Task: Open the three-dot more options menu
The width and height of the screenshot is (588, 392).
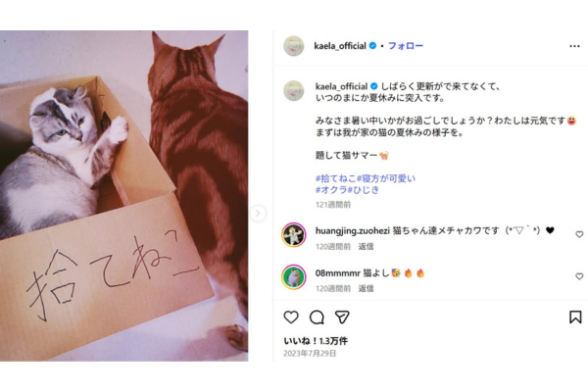Action: coord(574,46)
